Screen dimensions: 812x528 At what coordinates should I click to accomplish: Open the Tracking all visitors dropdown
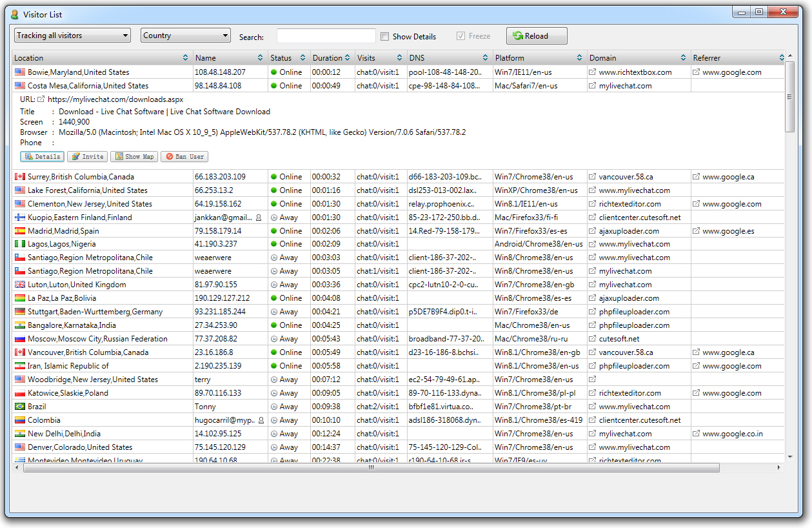pyautogui.click(x=72, y=36)
